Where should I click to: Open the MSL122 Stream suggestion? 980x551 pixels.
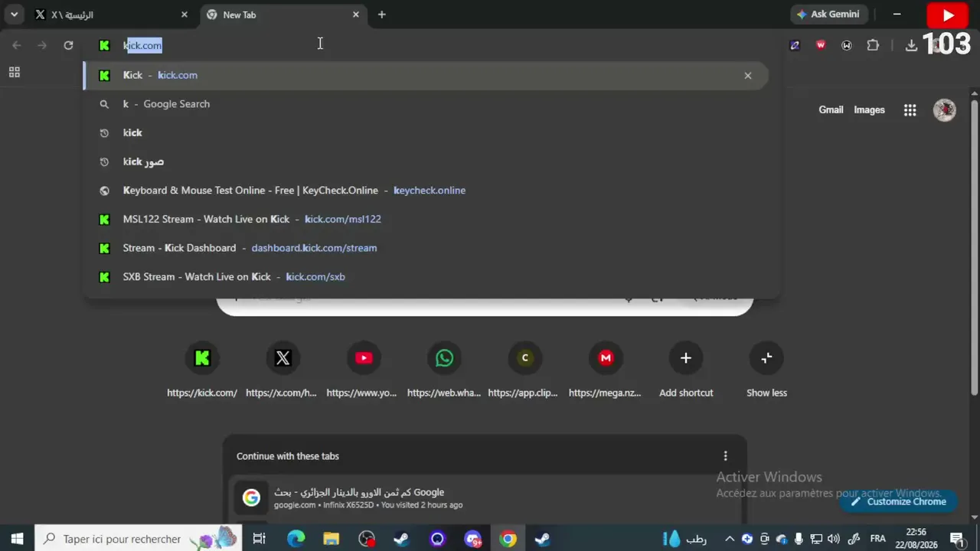(425, 219)
